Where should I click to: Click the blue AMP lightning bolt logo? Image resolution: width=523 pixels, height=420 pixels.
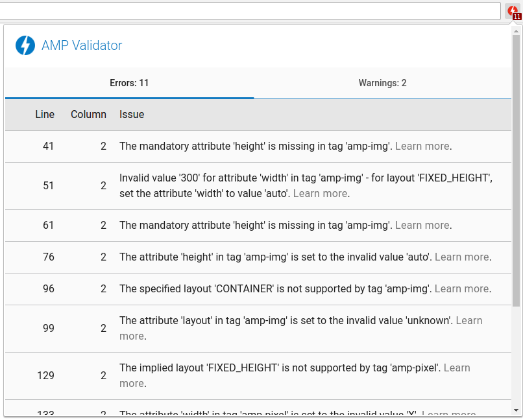[25, 45]
